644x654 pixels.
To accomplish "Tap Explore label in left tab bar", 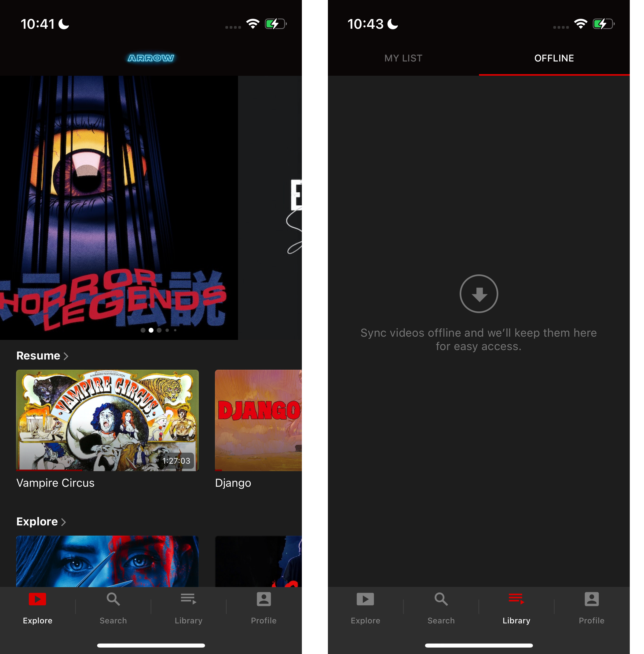I will (x=38, y=620).
